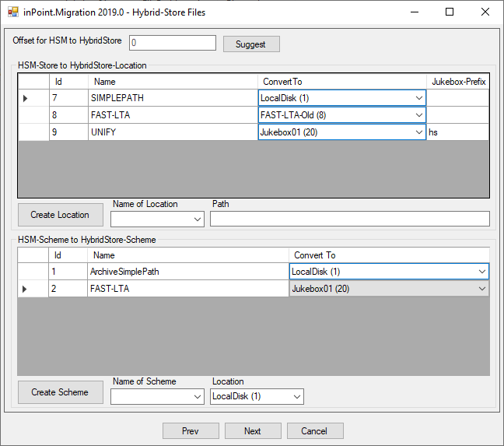Open ConvertTo dropdown for FAST-LTA store row

(419, 115)
